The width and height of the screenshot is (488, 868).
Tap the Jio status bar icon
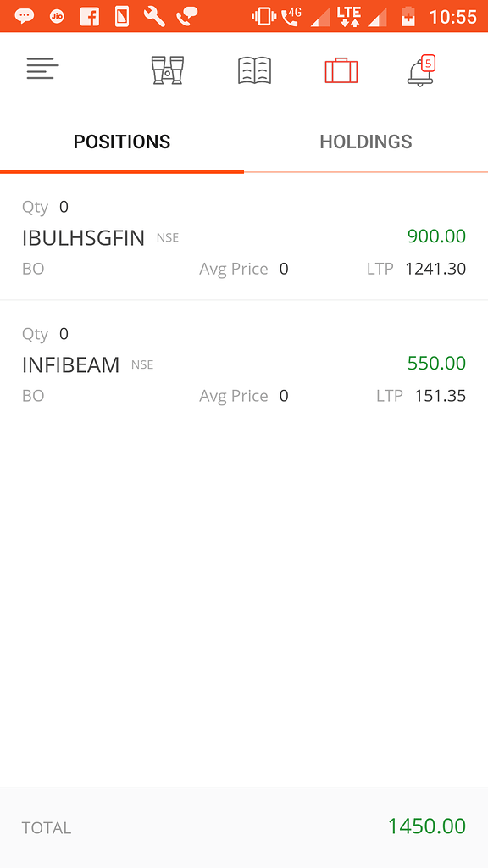click(57, 17)
